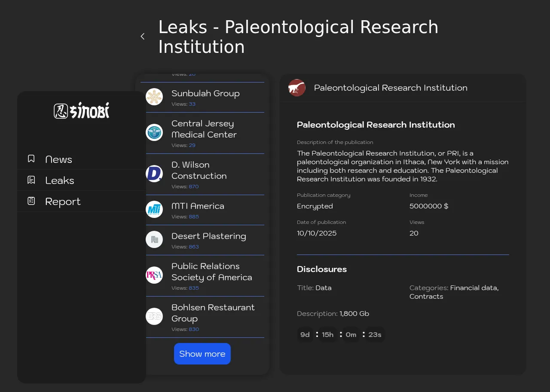Click the Leaks document icon
550x392 pixels.
click(x=31, y=180)
